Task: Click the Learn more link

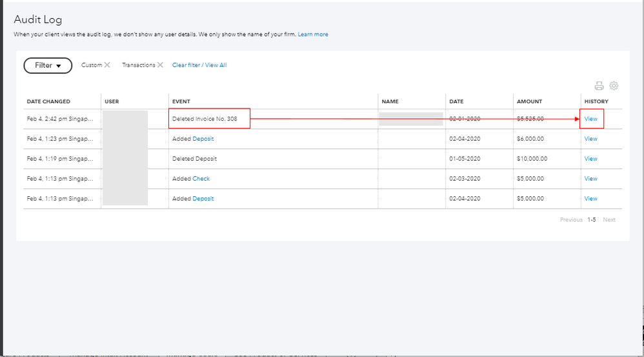Action: (x=313, y=34)
